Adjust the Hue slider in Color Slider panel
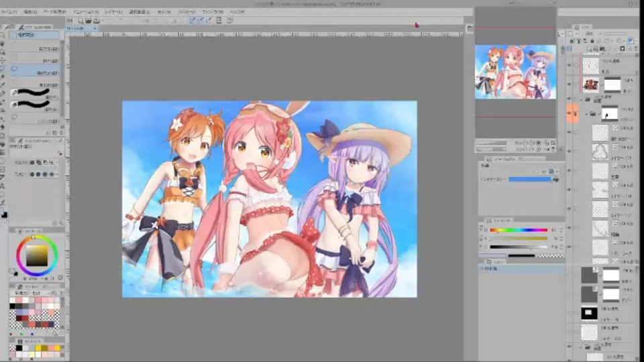Viewport: 644px width, 362px height. pyautogui.click(x=519, y=230)
